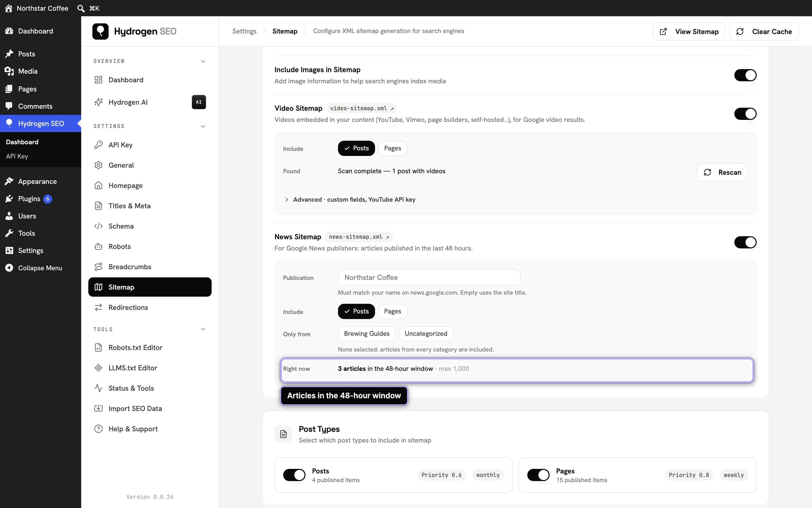Image resolution: width=812 pixels, height=508 pixels.
Task: Click the LLMS.txt Editor diamond icon
Action: pyautogui.click(x=98, y=368)
